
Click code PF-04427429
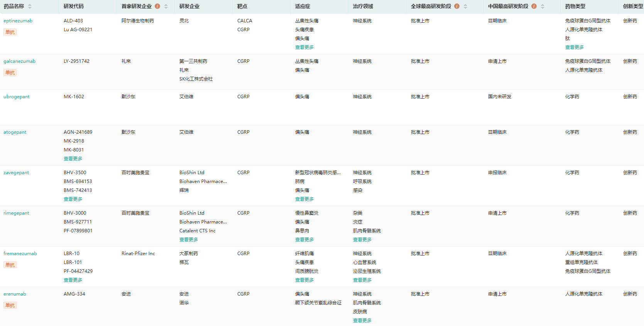[x=78, y=271]
